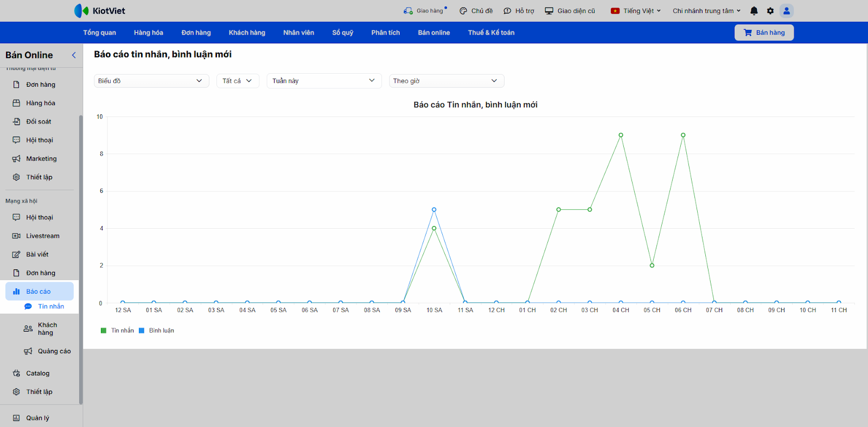868x427 pixels.
Task: Open the Khách hàng menu
Action: pyautogui.click(x=247, y=33)
